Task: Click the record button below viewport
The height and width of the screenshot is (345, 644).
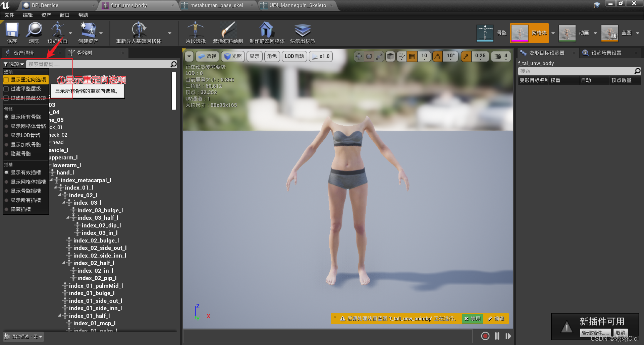Action: [485, 336]
